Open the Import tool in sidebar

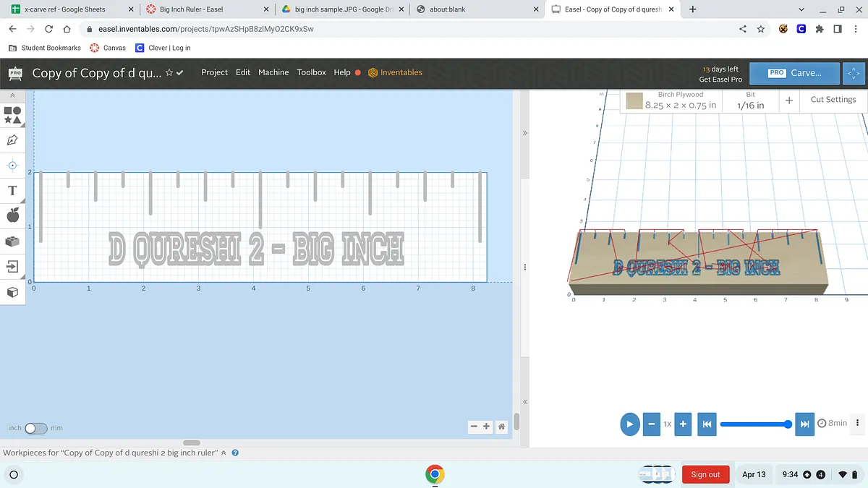coord(12,266)
